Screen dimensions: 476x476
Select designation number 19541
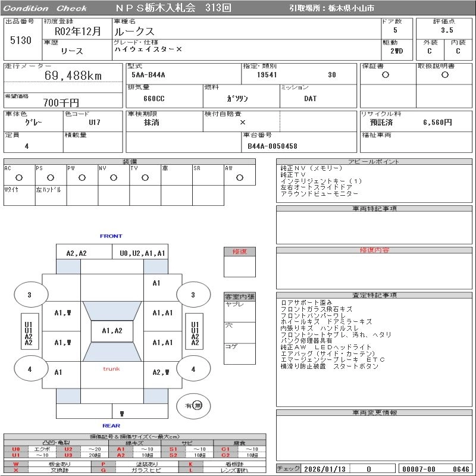coord(267,75)
